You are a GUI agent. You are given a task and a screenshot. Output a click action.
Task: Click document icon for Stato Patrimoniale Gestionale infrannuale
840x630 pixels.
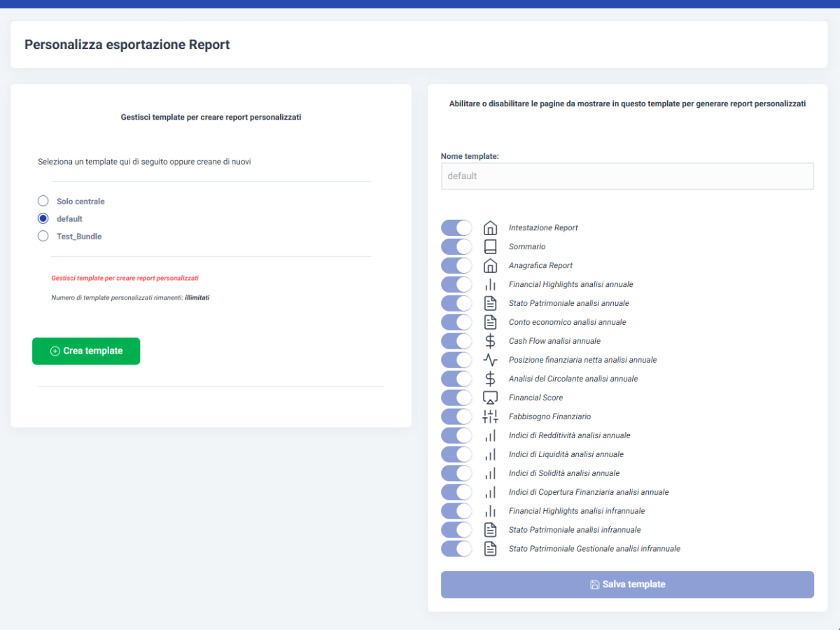point(490,549)
